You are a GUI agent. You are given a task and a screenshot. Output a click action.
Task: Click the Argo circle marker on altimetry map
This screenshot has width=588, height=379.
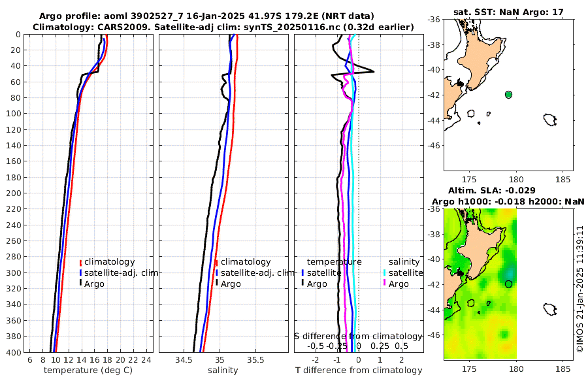pos(508,284)
